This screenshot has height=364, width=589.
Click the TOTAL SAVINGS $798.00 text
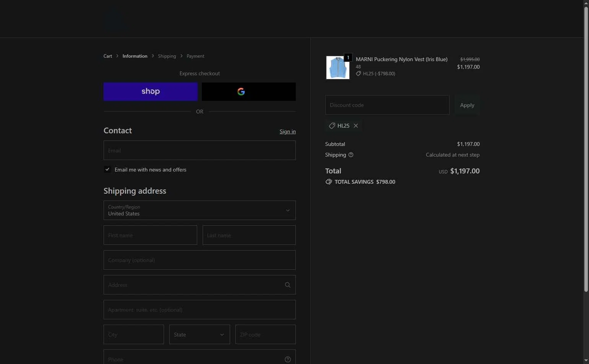tap(365, 182)
